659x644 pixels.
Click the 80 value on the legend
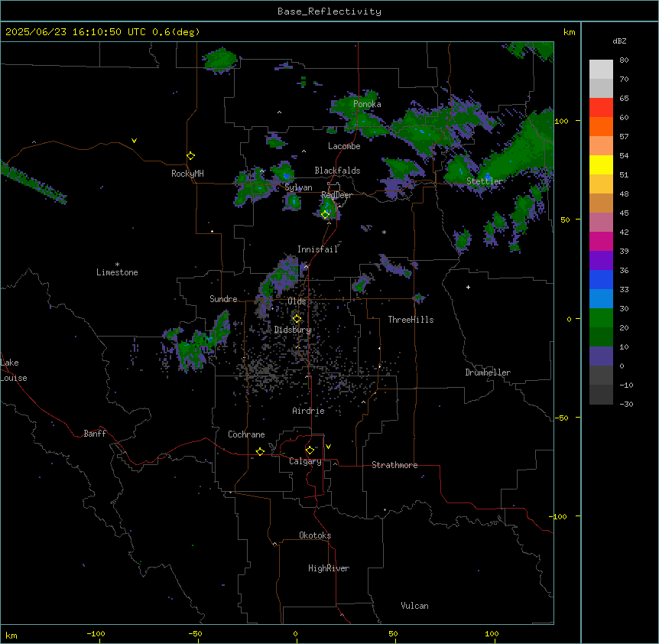point(624,60)
